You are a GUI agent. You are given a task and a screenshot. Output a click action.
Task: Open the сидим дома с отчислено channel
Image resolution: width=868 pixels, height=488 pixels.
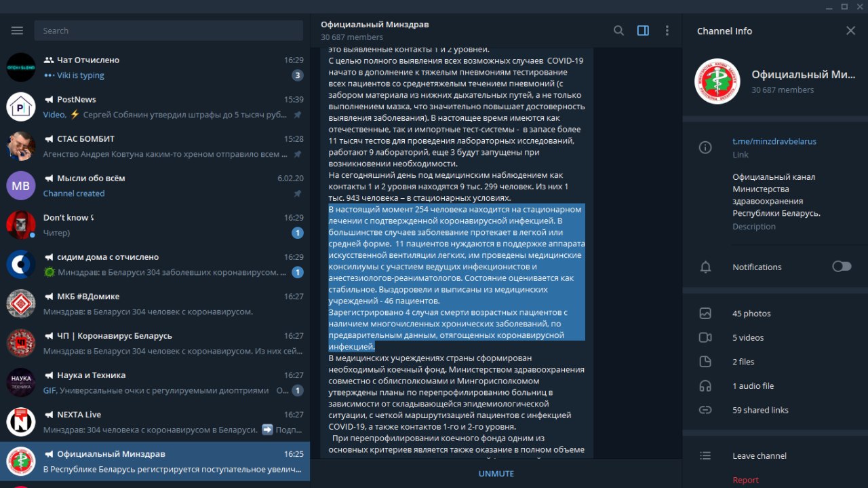(155, 264)
